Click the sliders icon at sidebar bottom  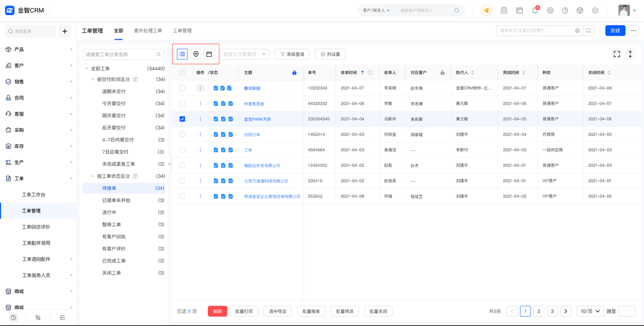[38, 317]
